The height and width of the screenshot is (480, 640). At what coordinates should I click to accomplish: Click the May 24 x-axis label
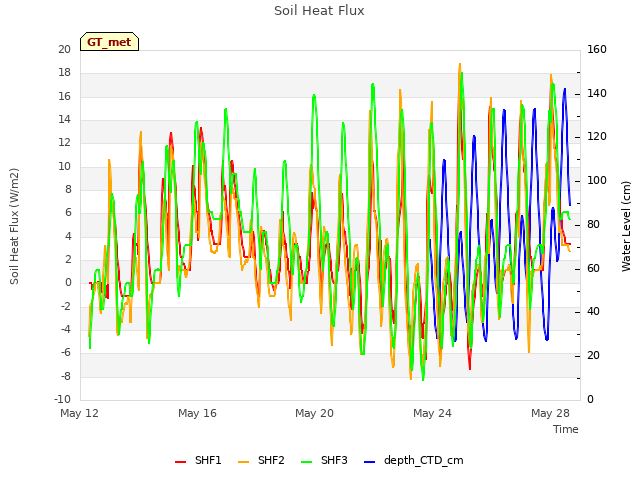pos(433,413)
